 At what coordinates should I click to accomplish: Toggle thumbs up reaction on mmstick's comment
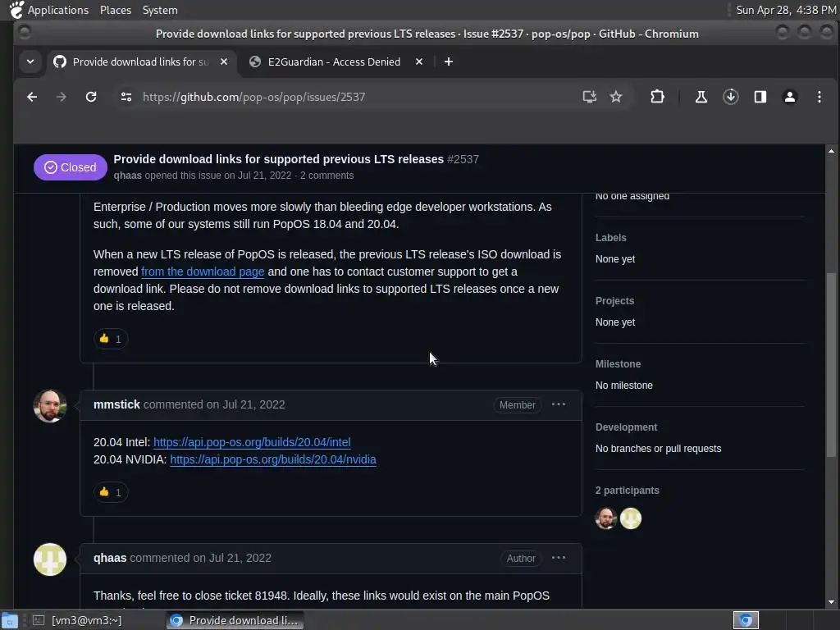[x=111, y=492]
